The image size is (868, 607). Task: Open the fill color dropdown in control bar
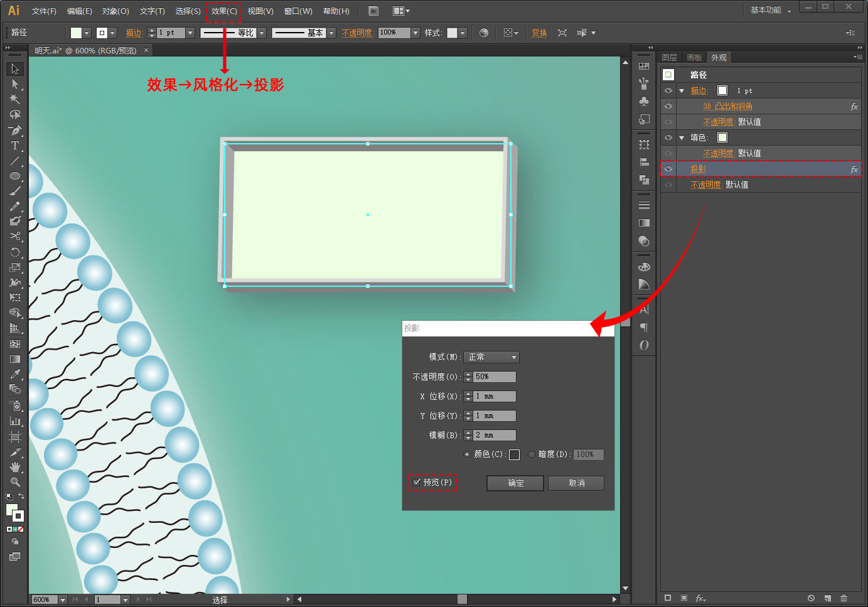pos(87,33)
